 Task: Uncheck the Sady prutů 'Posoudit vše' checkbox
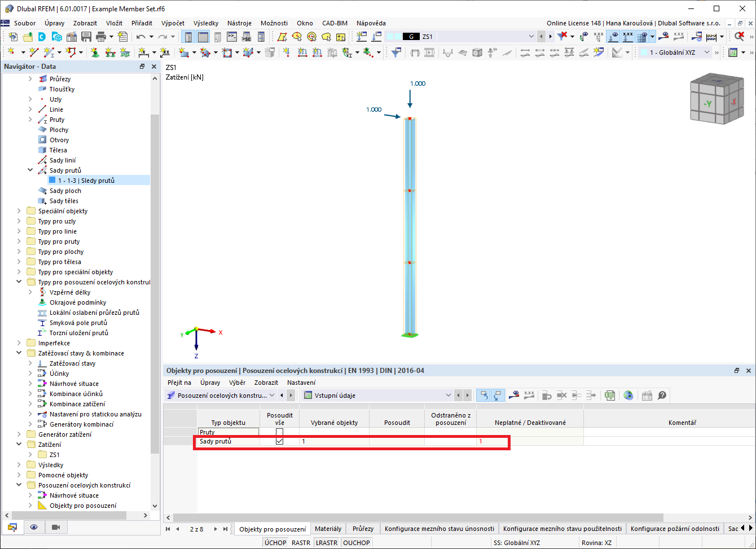coord(279,441)
